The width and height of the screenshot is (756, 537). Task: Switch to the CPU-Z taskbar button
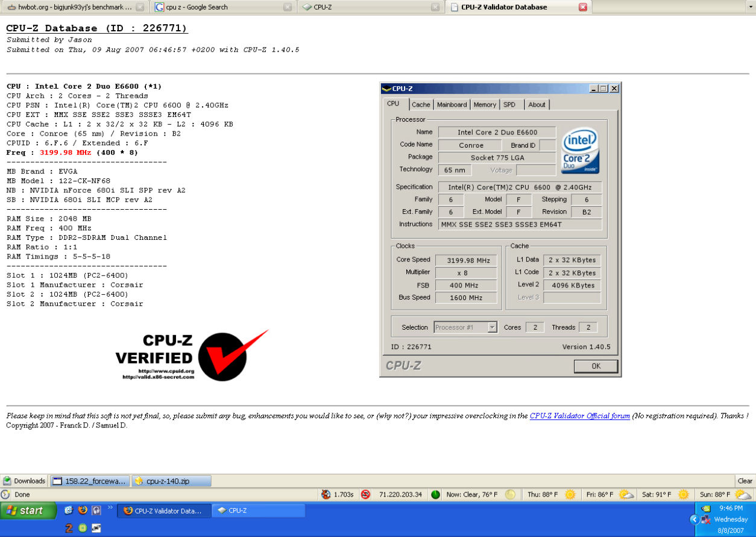coord(259,510)
